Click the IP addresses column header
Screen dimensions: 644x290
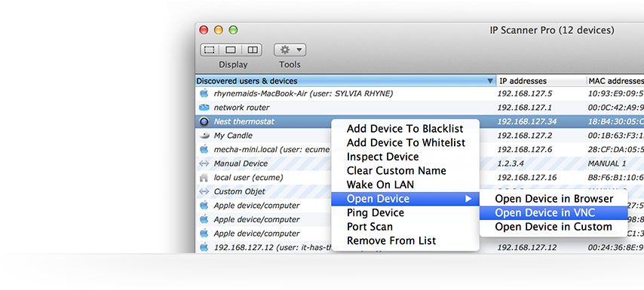(x=541, y=81)
